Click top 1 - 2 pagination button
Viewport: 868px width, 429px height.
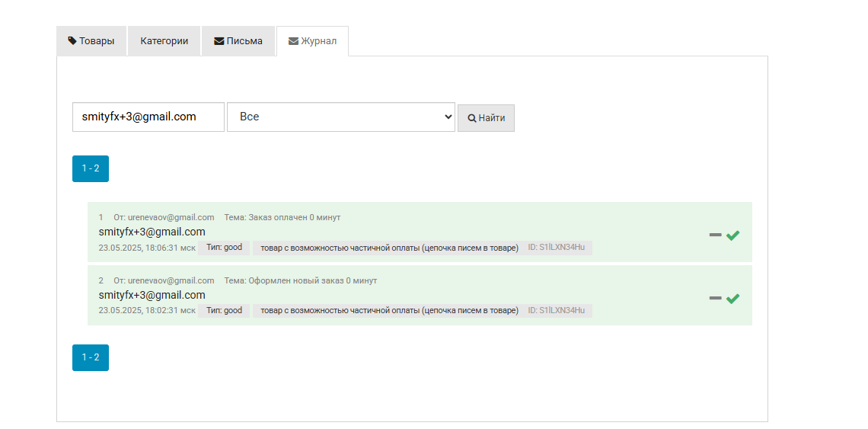pos(91,168)
